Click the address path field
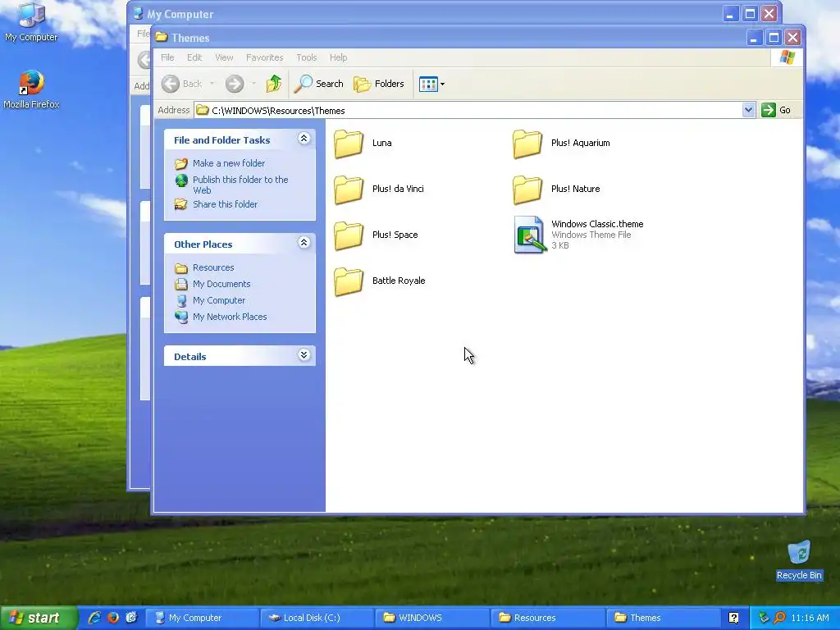Screen dimensions: 840x630 [x=468, y=111]
